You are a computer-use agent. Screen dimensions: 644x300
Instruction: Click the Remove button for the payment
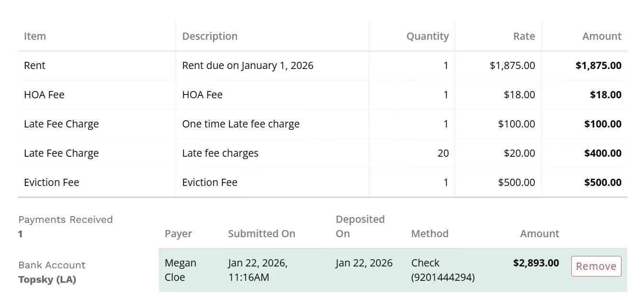coord(596,266)
